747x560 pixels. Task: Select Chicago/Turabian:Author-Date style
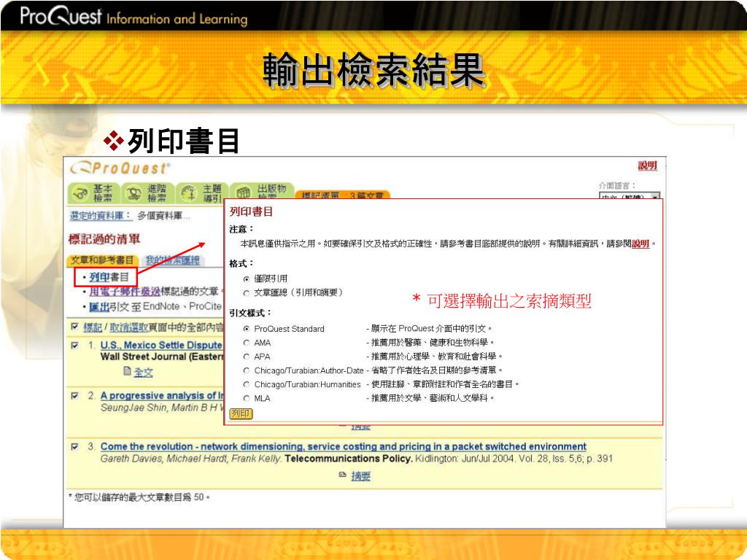tap(247, 370)
